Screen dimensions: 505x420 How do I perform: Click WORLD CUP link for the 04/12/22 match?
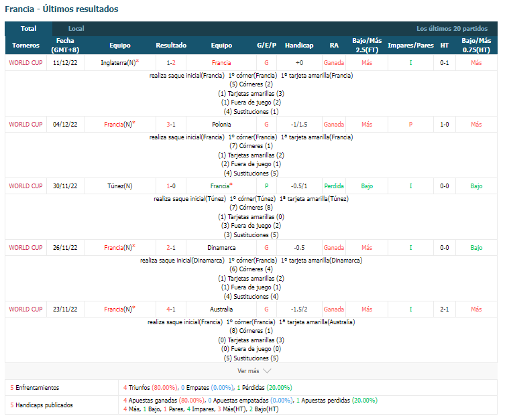[25, 124]
